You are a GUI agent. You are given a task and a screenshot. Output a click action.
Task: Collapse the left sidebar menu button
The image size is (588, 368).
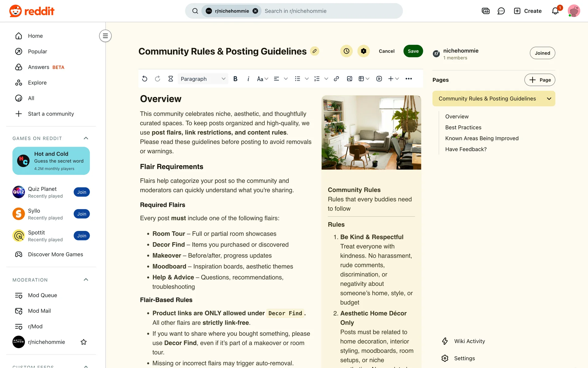coord(105,36)
